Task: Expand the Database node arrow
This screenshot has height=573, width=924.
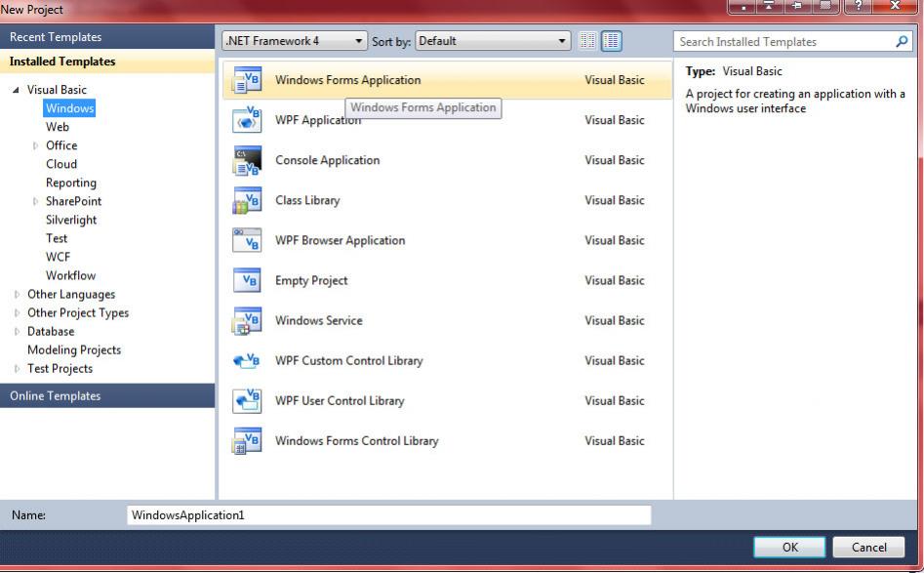Action: [17, 332]
